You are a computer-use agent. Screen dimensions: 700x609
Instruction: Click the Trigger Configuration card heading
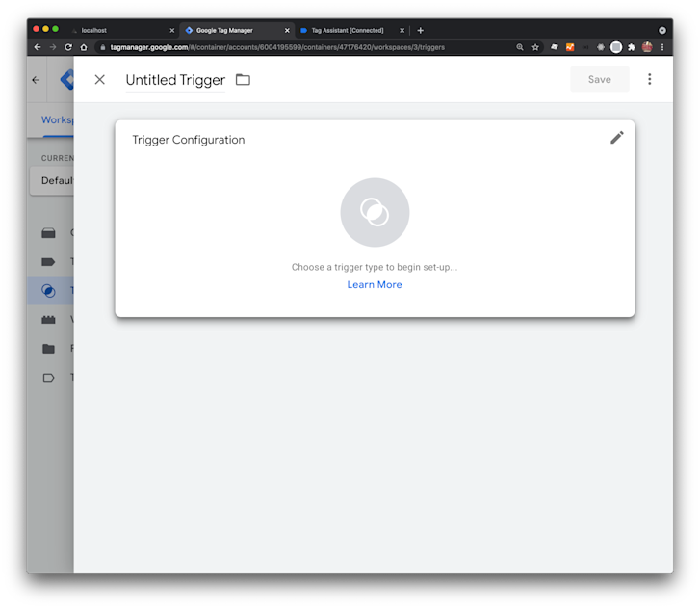(189, 140)
